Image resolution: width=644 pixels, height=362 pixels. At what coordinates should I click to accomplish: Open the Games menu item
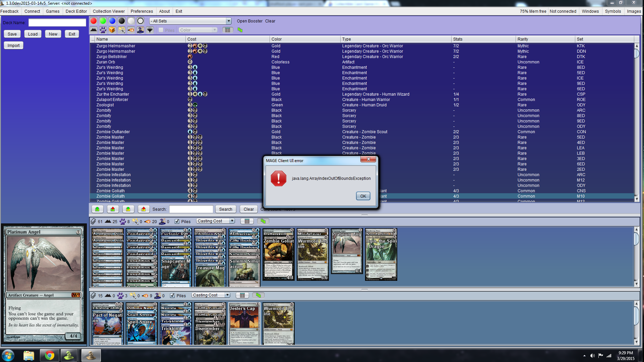53,11
